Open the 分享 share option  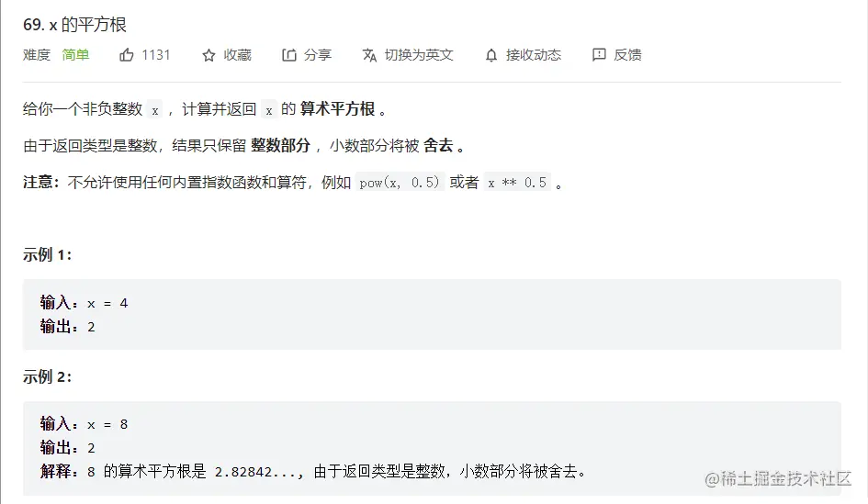318,55
